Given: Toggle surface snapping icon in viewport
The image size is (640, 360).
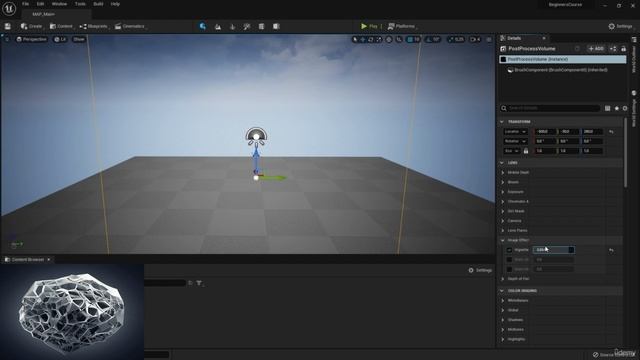Looking at the screenshot, I should tap(399, 40).
